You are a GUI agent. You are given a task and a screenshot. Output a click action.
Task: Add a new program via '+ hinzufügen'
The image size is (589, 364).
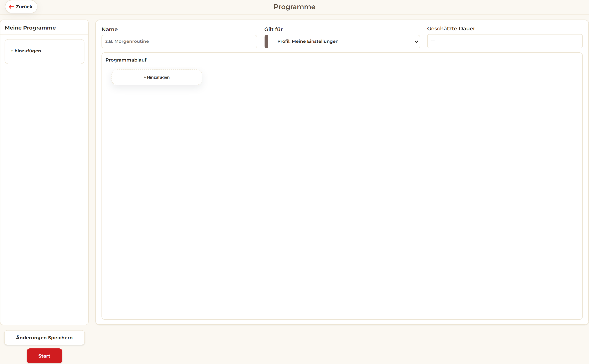45,51
